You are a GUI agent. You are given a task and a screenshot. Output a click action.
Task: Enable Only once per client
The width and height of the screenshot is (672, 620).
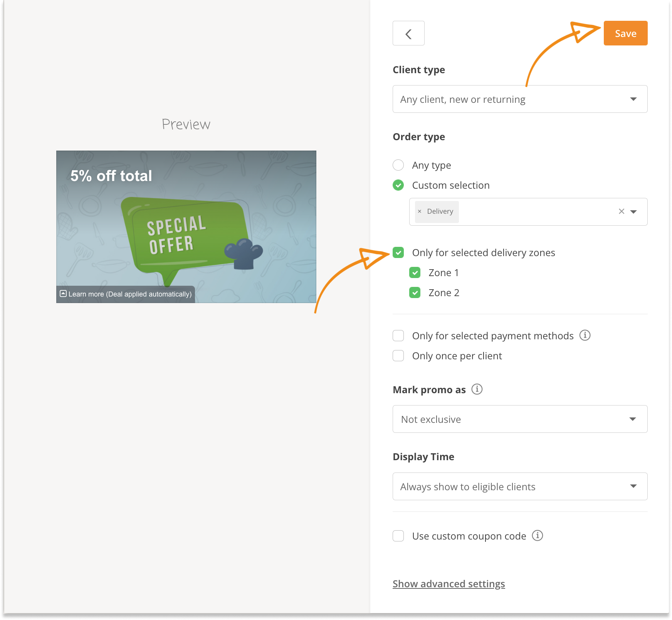click(x=398, y=356)
